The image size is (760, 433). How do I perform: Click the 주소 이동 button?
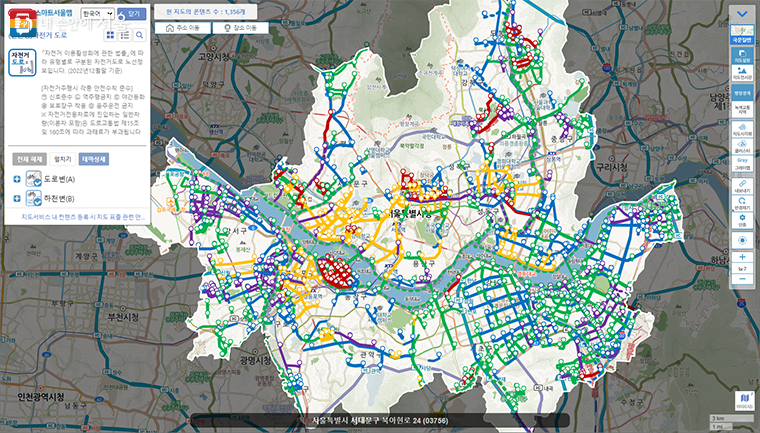(x=183, y=28)
